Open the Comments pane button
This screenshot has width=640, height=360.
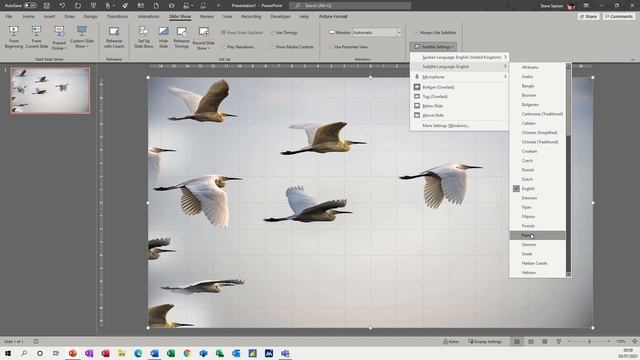pos(619,16)
